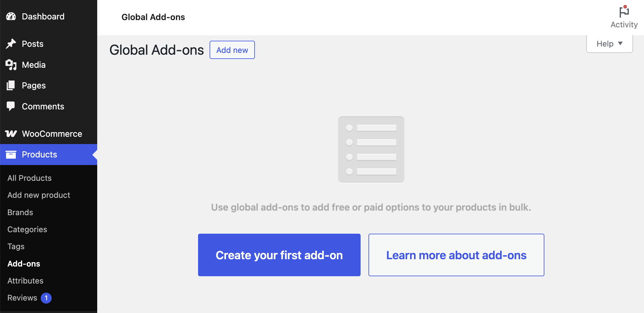Viewport: 644px width, 313px height.
Task: Open the Add-ons submenu entry
Action: 24,263
